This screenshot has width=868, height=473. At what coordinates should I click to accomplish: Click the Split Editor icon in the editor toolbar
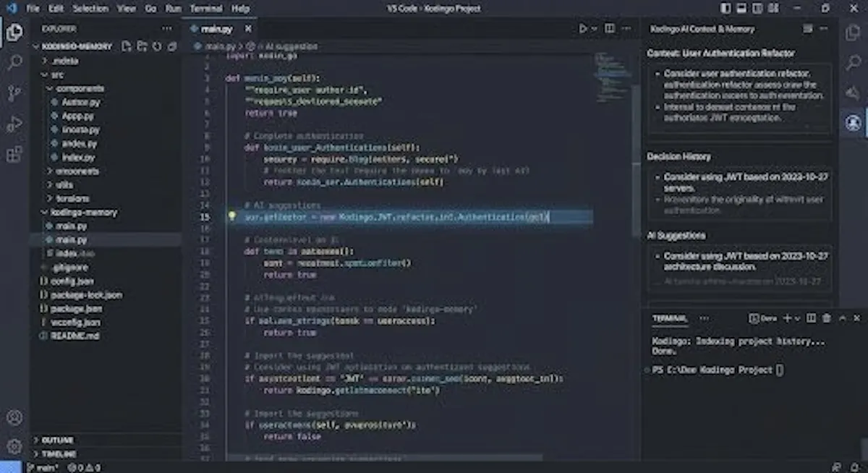pyautogui.click(x=610, y=29)
